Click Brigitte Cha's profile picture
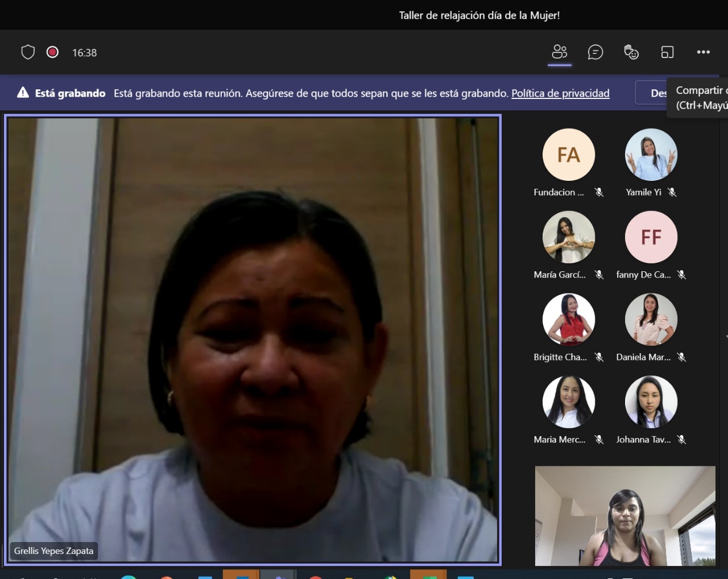Screen dimensions: 728x579 tap(569, 320)
